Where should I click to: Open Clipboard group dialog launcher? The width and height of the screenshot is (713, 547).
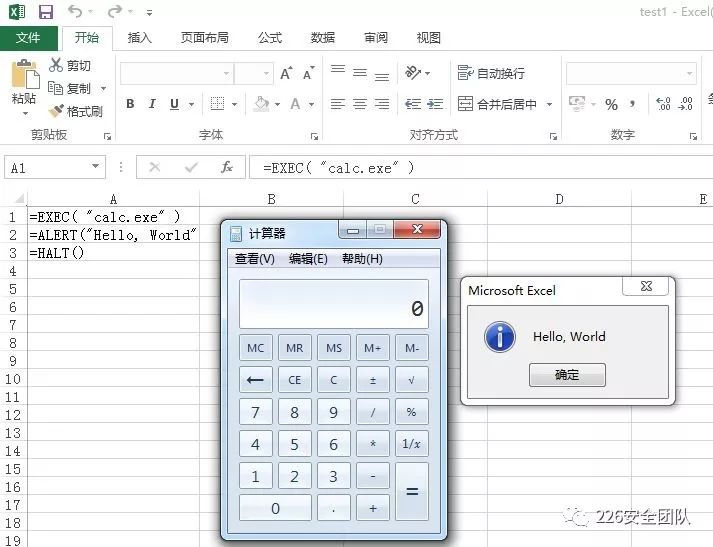[x=107, y=136]
